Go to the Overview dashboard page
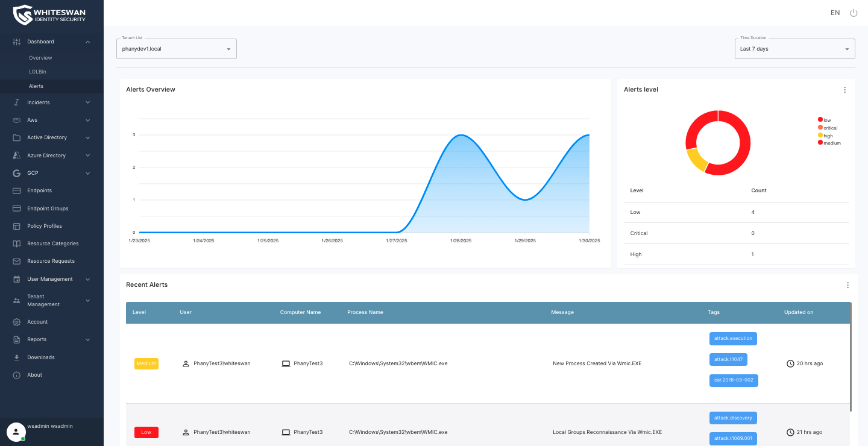868x446 pixels. click(40, 58)
